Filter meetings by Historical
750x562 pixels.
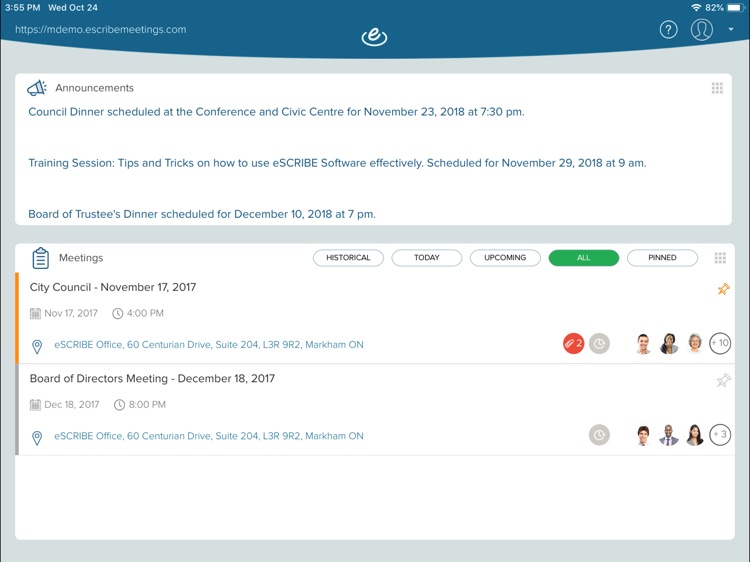coord(348,257)
